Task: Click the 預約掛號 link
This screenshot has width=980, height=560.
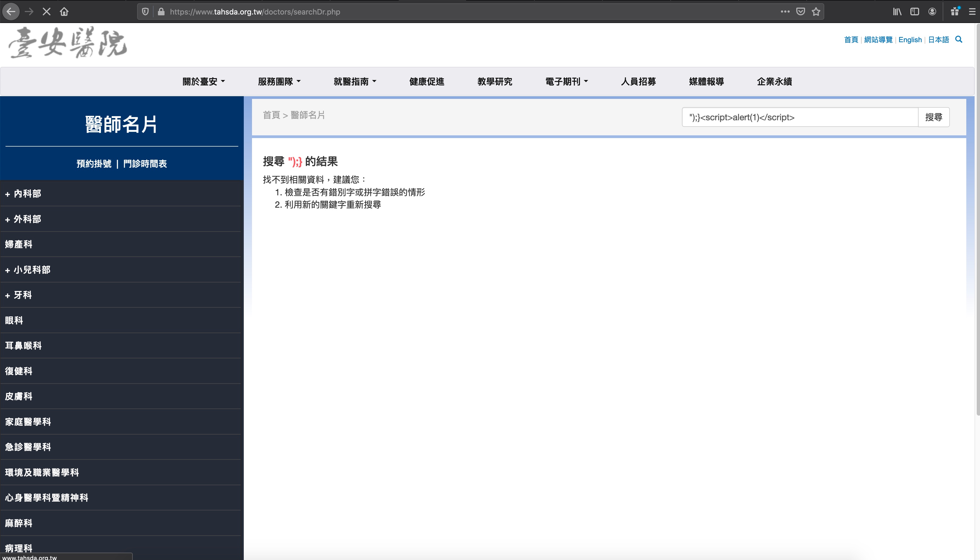Action: point(94,164)
